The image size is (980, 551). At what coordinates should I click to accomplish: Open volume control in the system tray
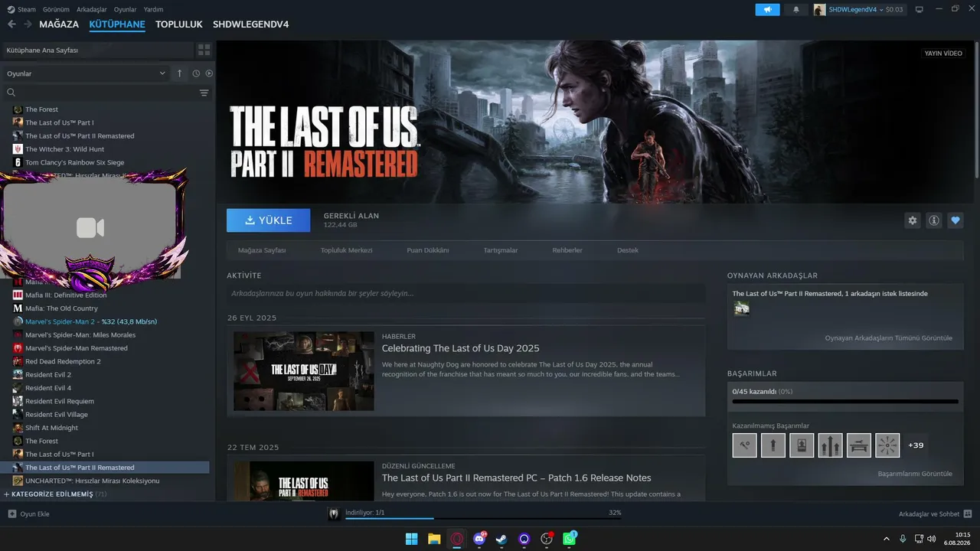[932, 539]
